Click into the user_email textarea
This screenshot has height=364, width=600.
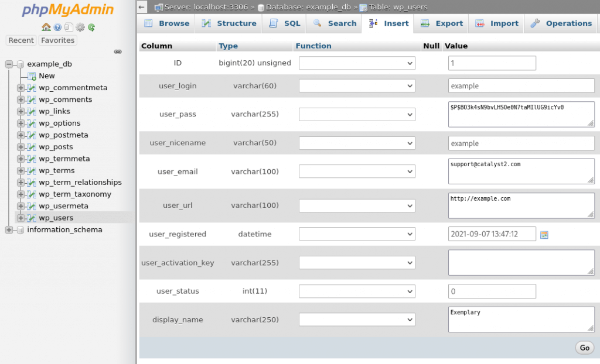coord(521,171)
